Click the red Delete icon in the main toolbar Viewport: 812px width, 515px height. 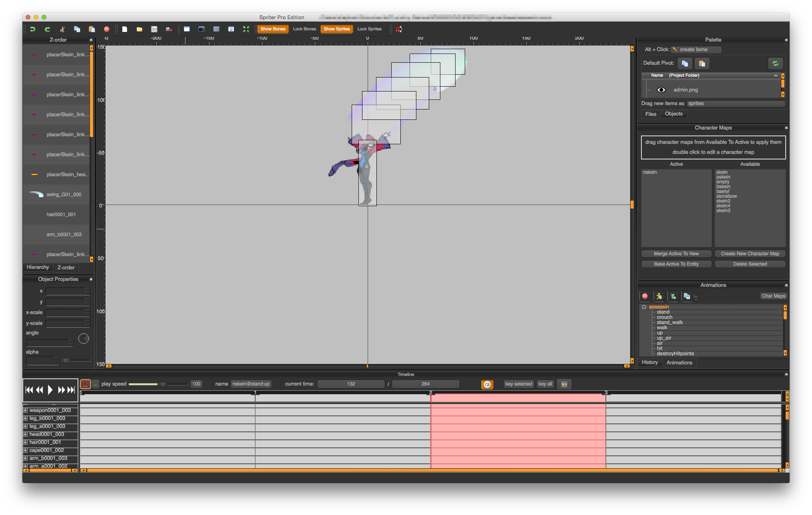(107, 29)
